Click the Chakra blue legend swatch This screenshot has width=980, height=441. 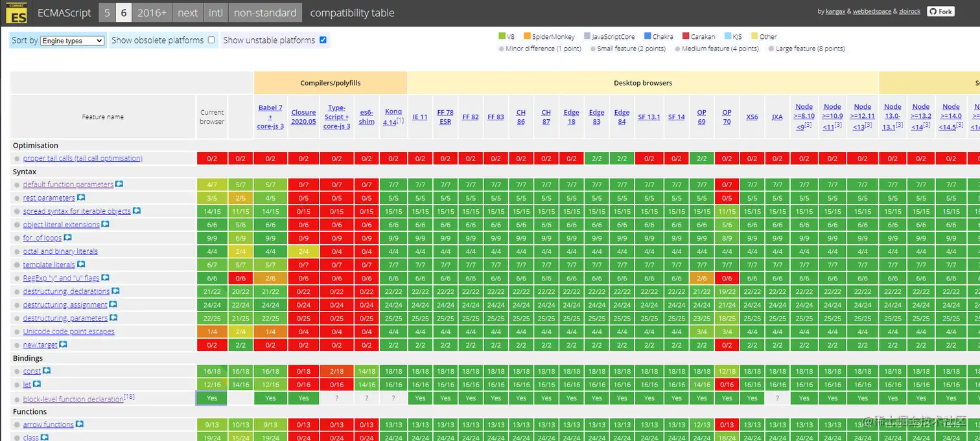(x=647, y=36)
